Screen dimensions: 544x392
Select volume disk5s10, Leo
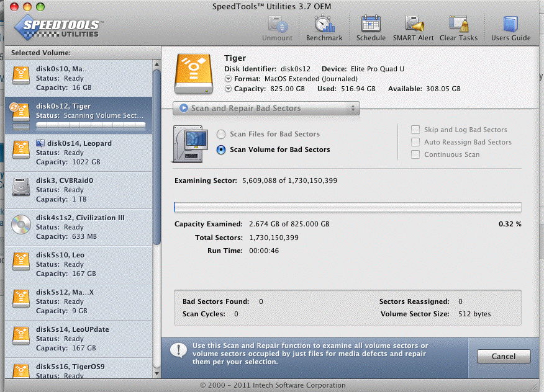point(78,264)
